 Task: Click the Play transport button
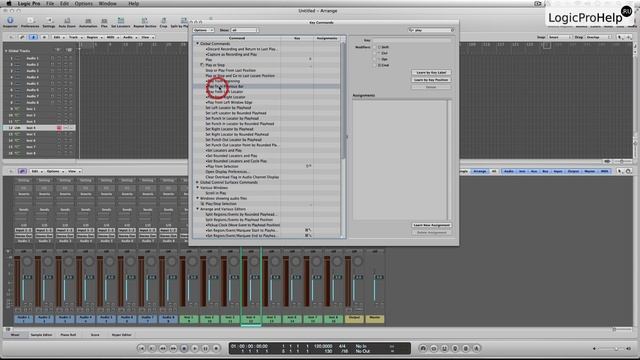pos(195,348)
